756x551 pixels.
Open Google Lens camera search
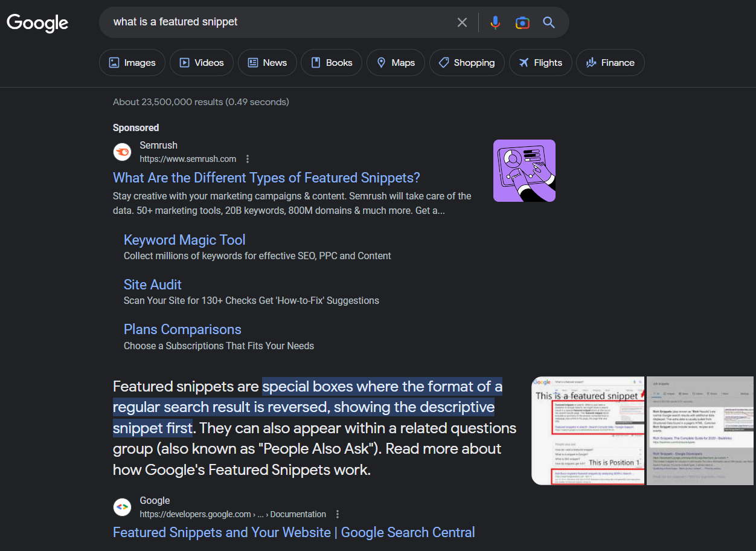522,22
